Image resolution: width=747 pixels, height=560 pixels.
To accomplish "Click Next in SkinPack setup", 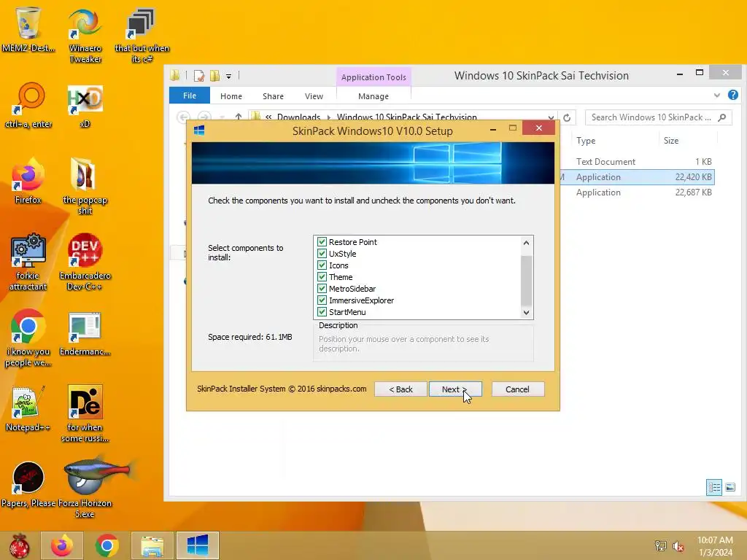I will [x=455, y=389].
